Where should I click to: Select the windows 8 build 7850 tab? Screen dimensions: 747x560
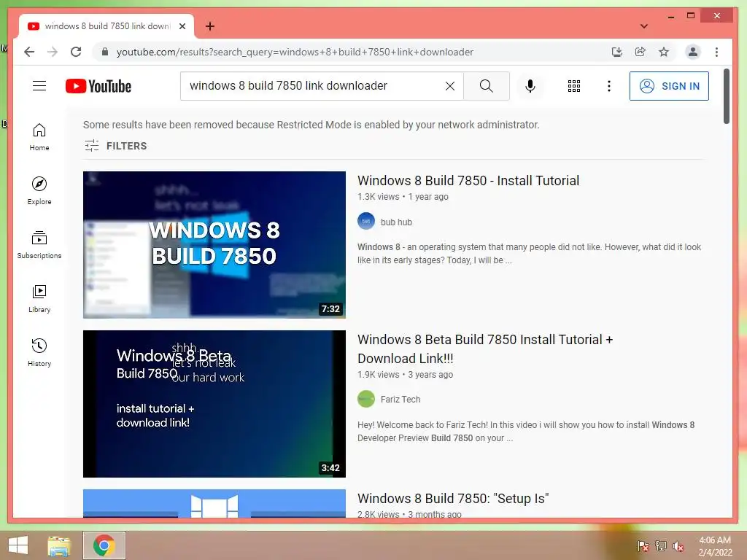(107, 26)
